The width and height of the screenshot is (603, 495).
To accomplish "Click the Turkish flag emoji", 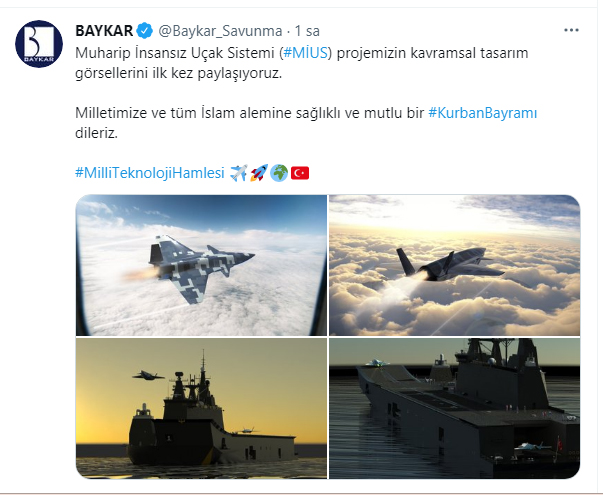I will [300, 173].
